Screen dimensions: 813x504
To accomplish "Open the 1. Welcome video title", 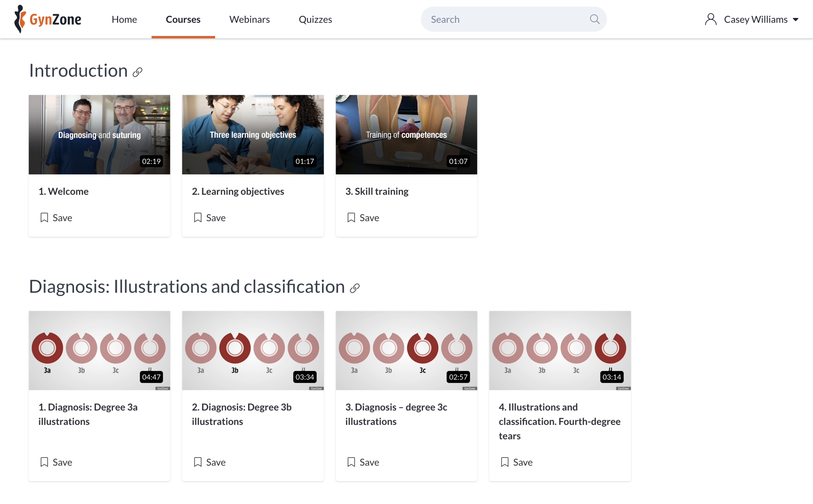I will coord(63,191).
